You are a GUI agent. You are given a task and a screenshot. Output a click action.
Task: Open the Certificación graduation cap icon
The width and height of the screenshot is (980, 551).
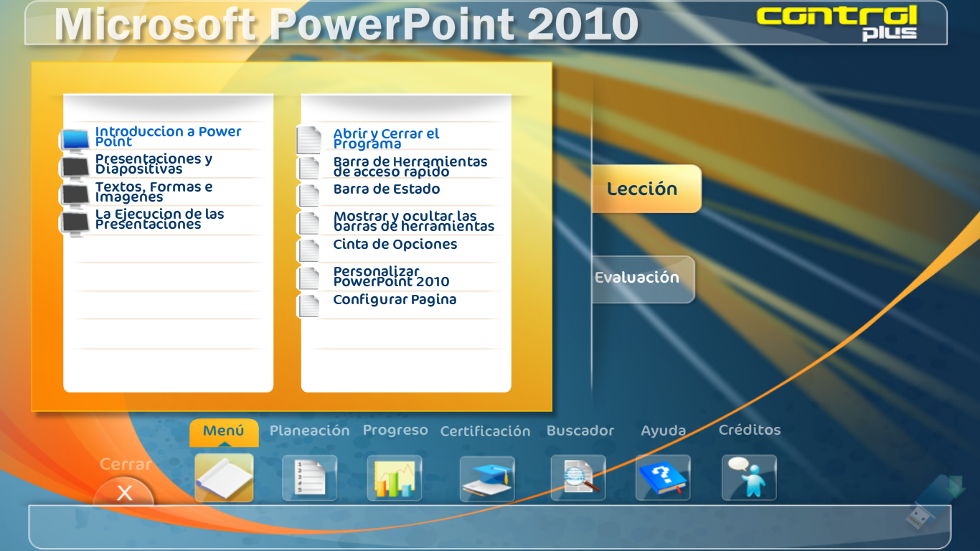[x=487, y=479]
